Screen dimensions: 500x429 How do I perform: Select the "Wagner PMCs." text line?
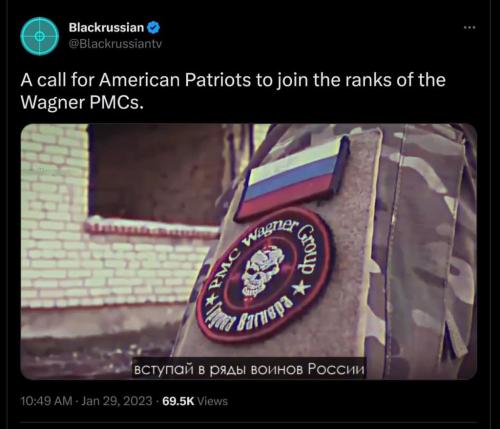pos(82,102)
